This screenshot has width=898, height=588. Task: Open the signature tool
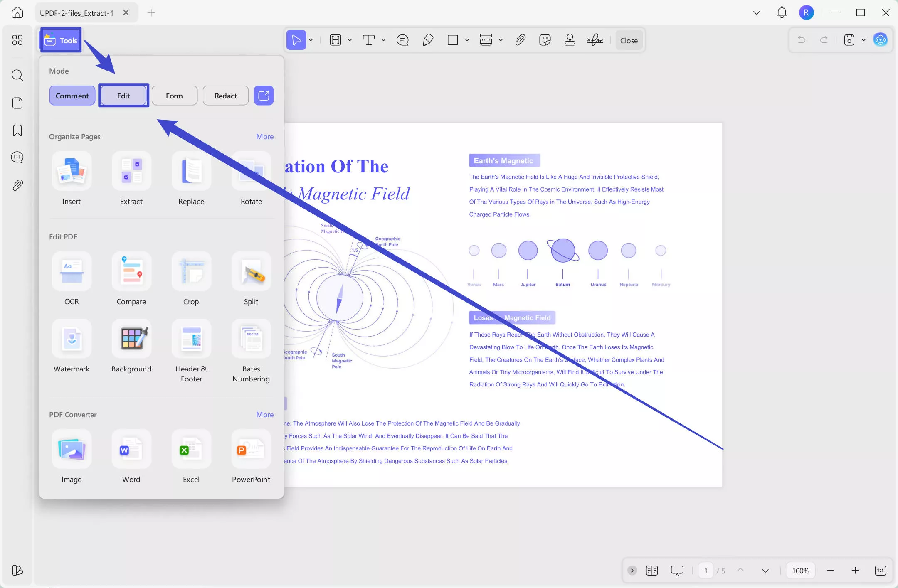595,40
